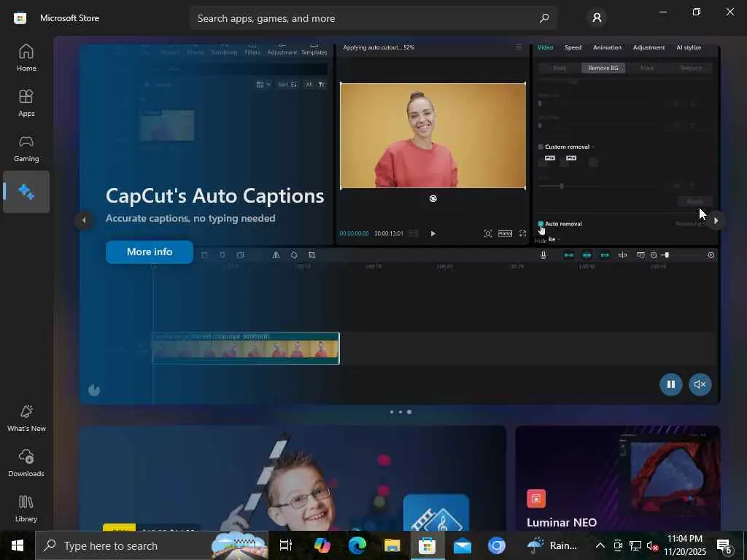Advance to the next banner in the carousel

click(716, 220)
